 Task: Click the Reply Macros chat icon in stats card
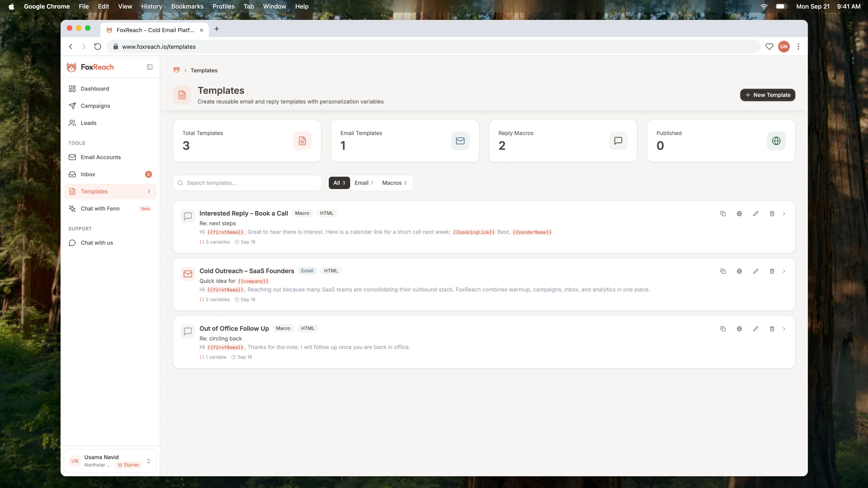618,141
